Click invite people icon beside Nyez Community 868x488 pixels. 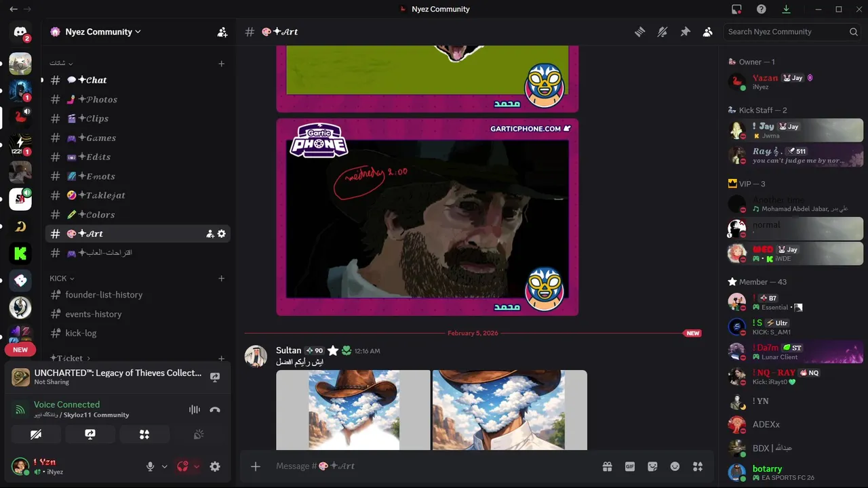tap(222, 32)
